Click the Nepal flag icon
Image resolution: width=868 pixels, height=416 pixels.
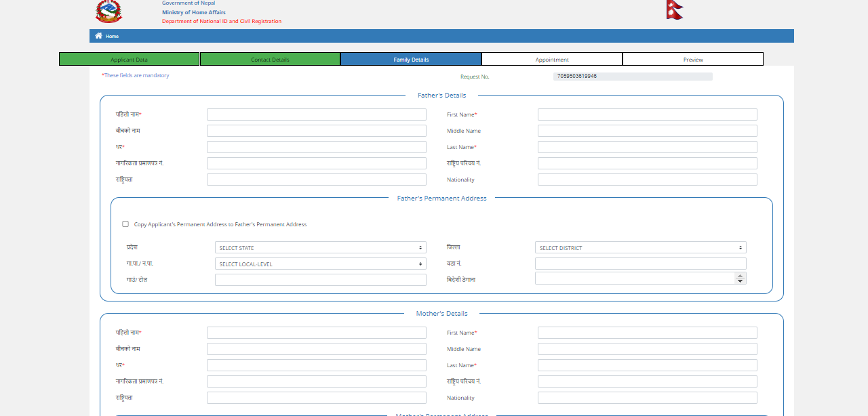click(674, 10)
